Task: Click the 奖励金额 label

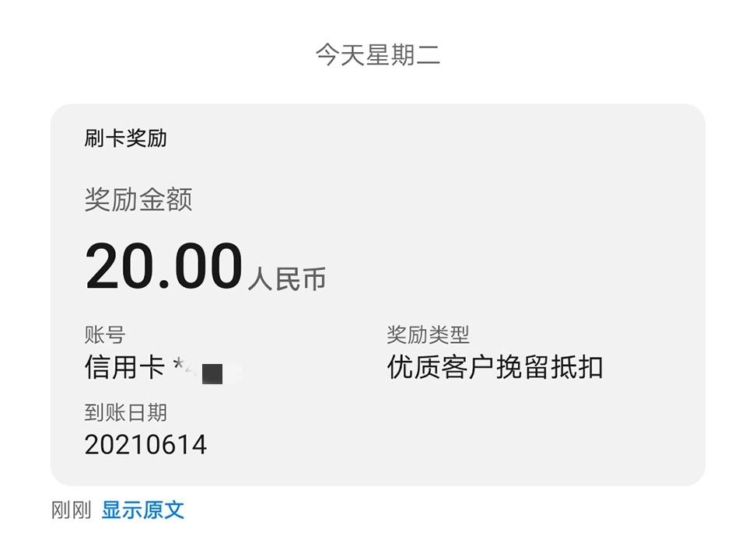Action: (x=138, y=199)
